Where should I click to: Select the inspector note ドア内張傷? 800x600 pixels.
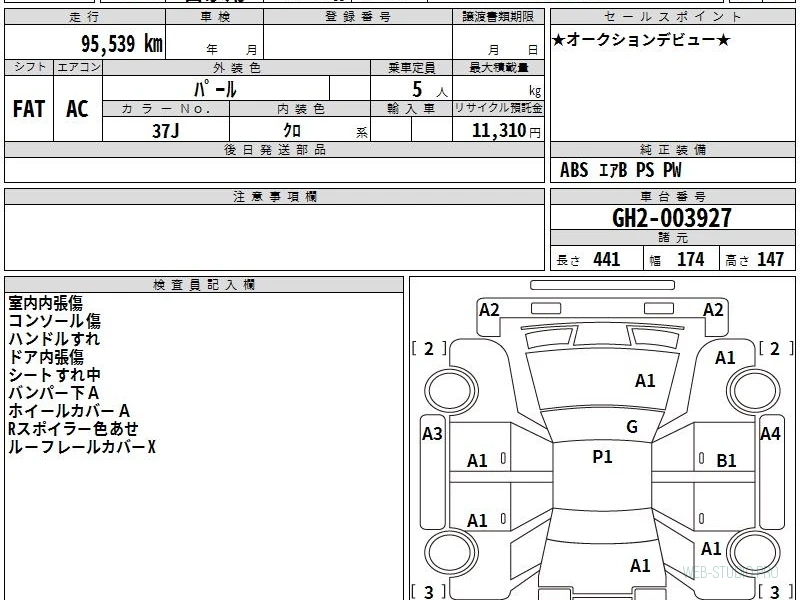[46, 357]
